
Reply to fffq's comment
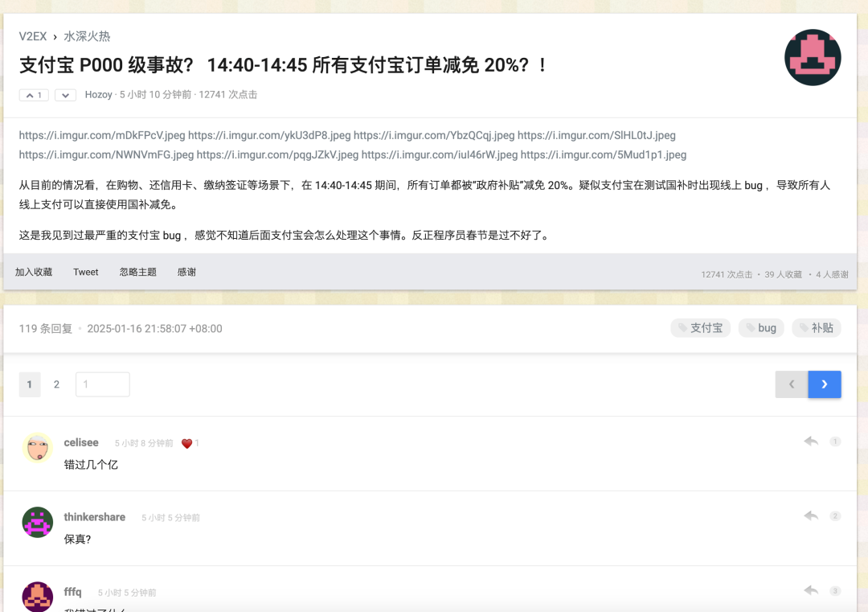[811, 591]
